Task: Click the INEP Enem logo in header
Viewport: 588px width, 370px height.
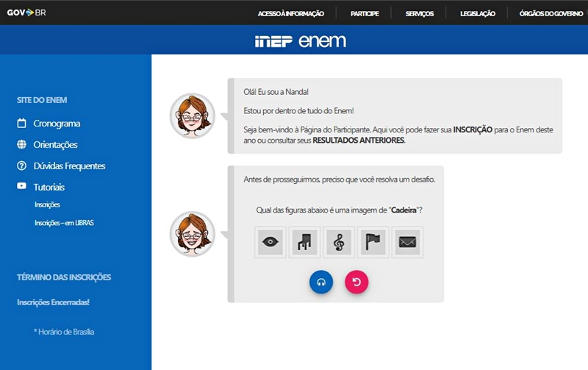Action: click(301, 41)
